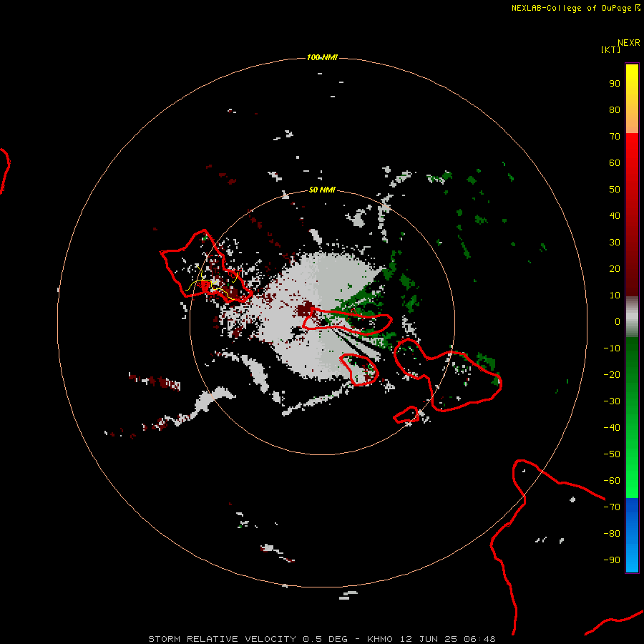Click the 0 knot scale value
The image size is (644, 644).
tap(618, 321)
